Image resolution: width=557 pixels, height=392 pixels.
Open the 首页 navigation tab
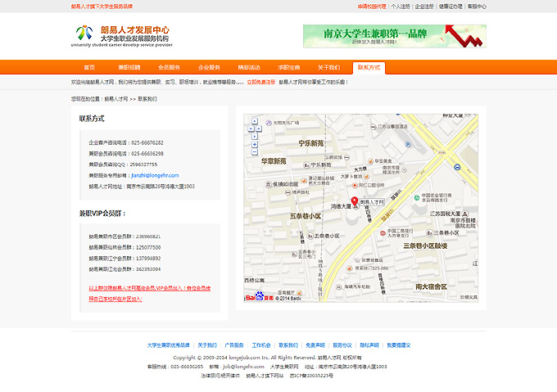pyautogui.click(x=89, y=67)
